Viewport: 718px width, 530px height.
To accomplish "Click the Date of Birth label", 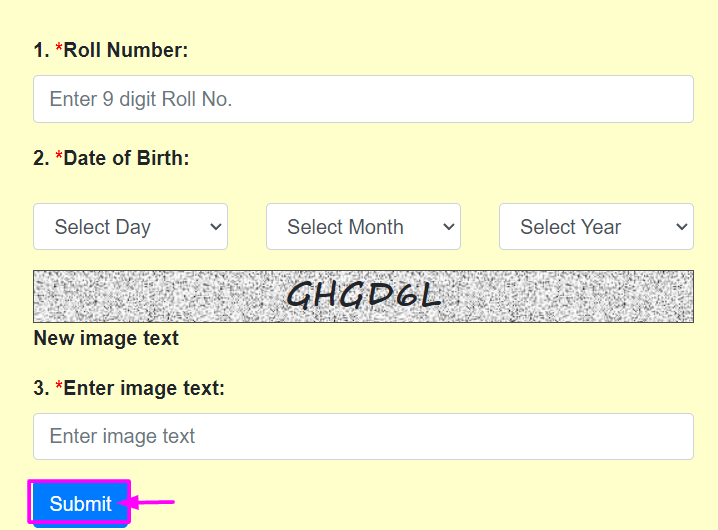I will [x=126, y=158].
